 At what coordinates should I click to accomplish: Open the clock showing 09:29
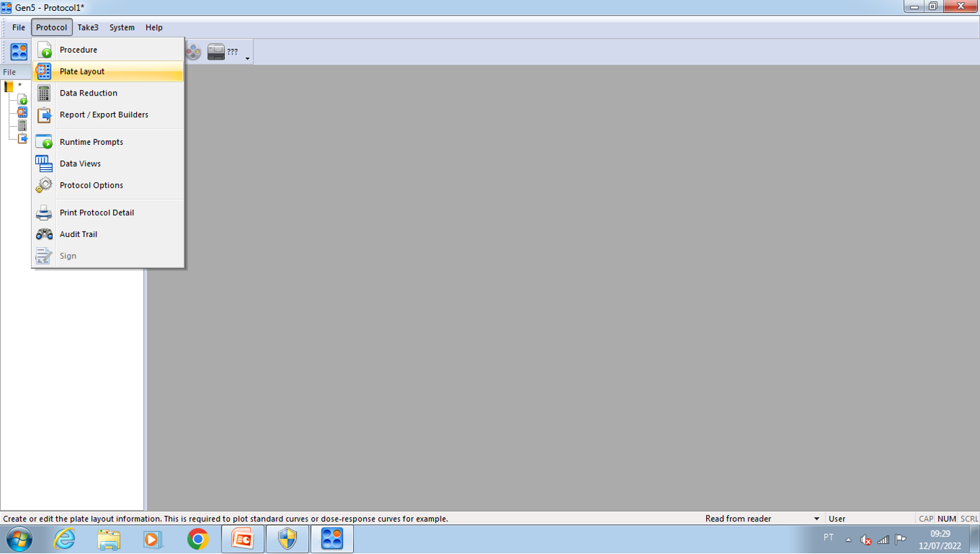click(x=940, y=540)
